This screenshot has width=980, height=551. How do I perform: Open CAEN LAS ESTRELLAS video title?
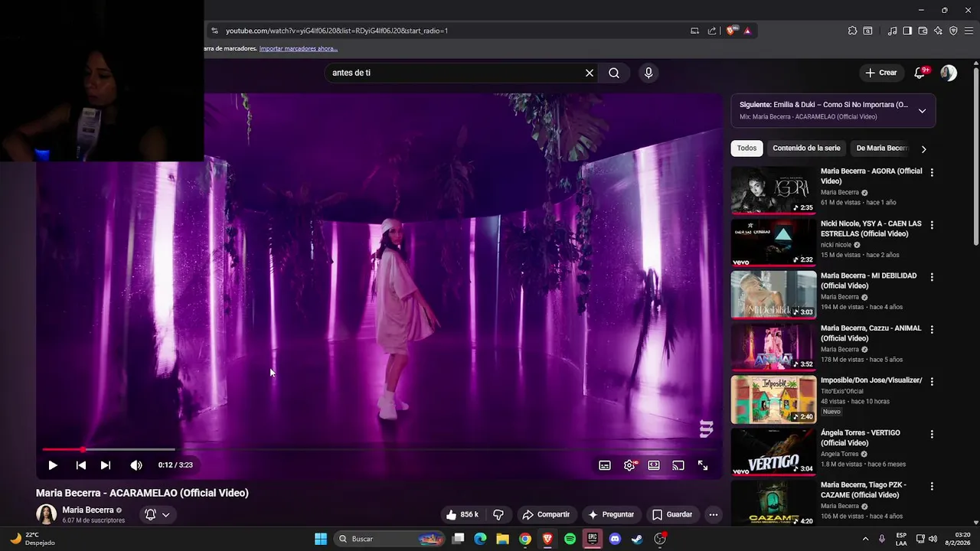[871, 229]
